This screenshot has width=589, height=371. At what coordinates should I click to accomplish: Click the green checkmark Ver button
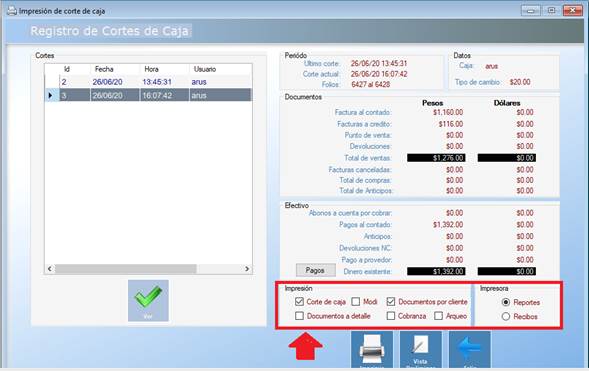coord(148,300)
